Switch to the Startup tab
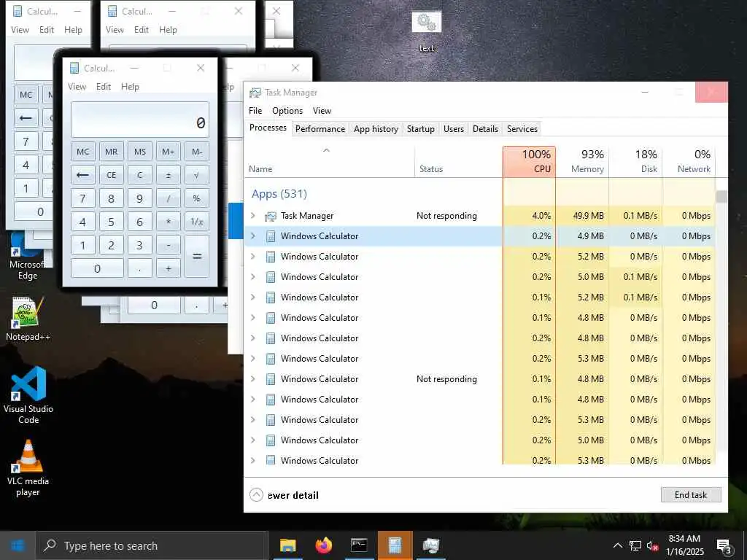The image size is (747, 560). coord(421,129)
